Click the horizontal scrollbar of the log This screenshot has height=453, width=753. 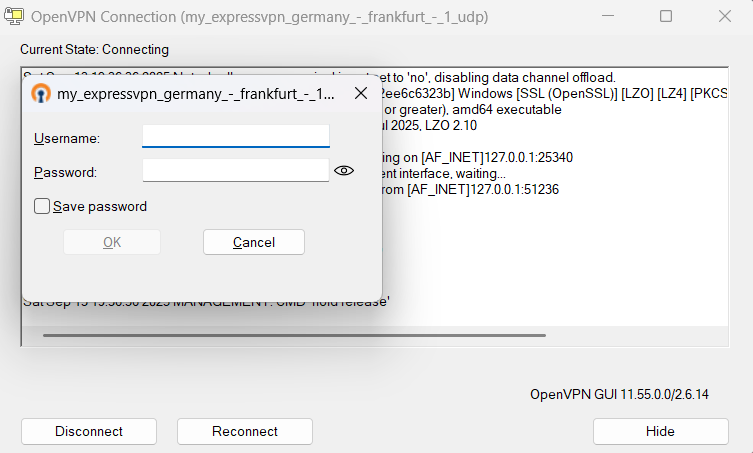pyautogui.click(x=294, y=335)
